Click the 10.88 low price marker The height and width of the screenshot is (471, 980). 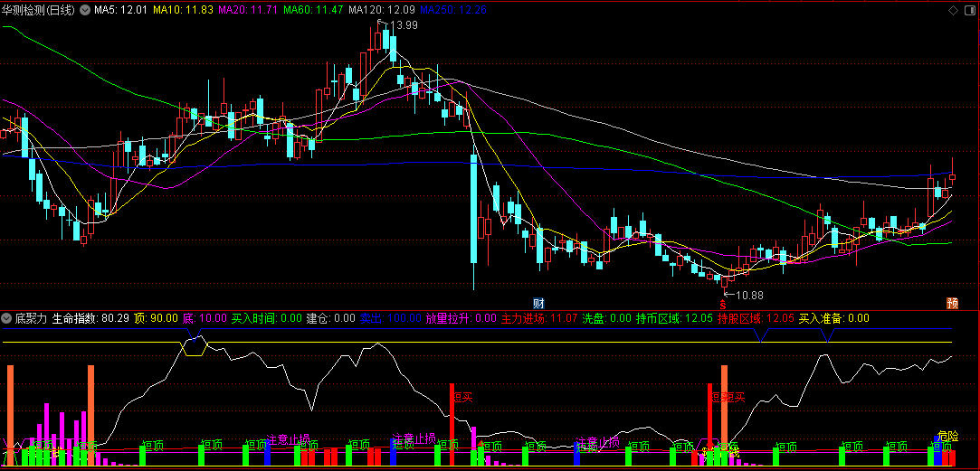coord(744,295)
